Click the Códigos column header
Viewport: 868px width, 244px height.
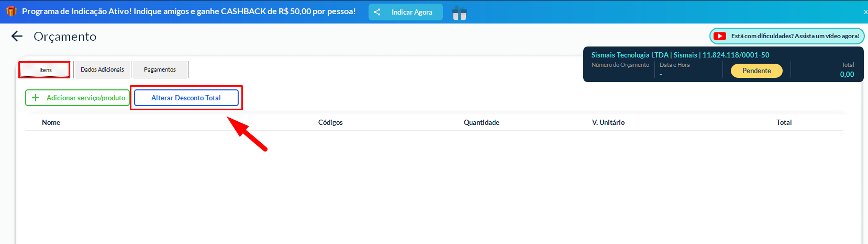click(x=330, y=122)
